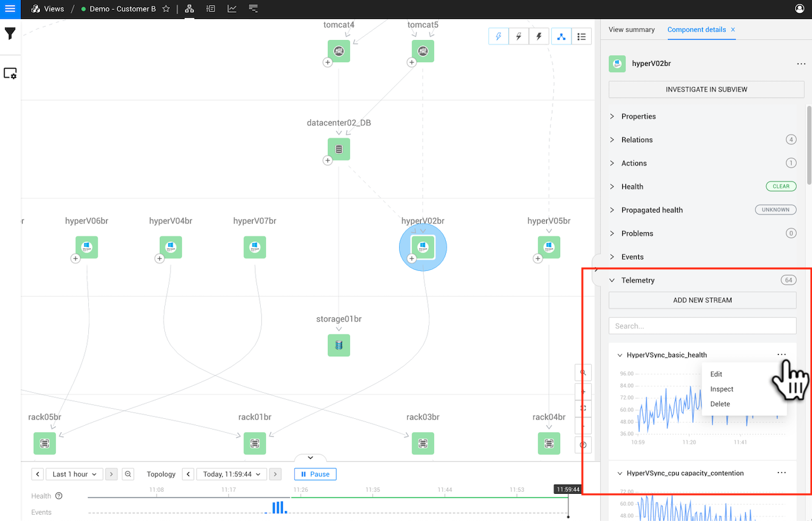Screen dimensions: 812x521
Task: Open the hamburger main menu
Action: coord(10,9)
